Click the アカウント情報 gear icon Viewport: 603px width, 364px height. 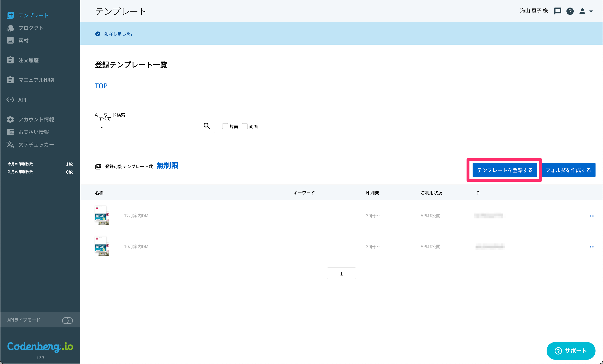(x=10, y=119)
